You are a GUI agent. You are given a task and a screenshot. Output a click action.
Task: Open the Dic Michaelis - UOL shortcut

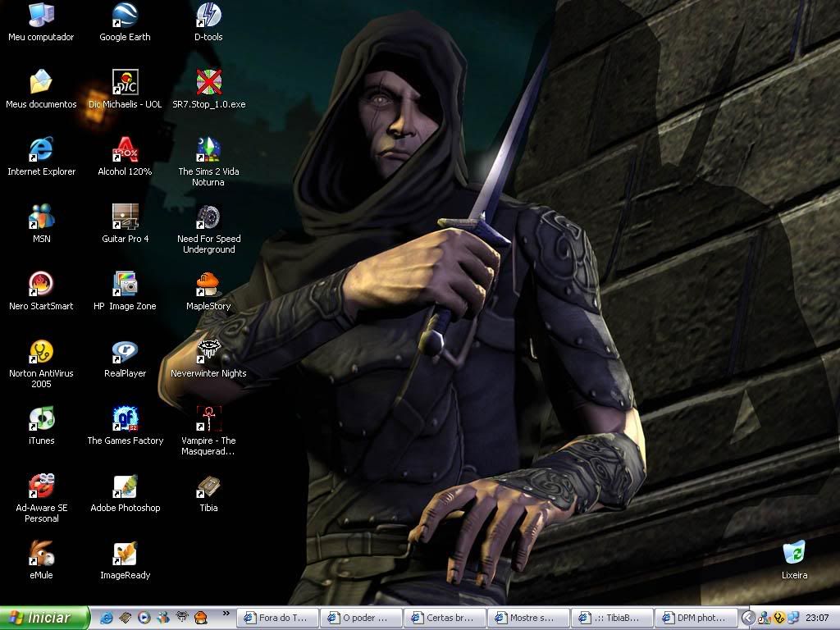125,89
